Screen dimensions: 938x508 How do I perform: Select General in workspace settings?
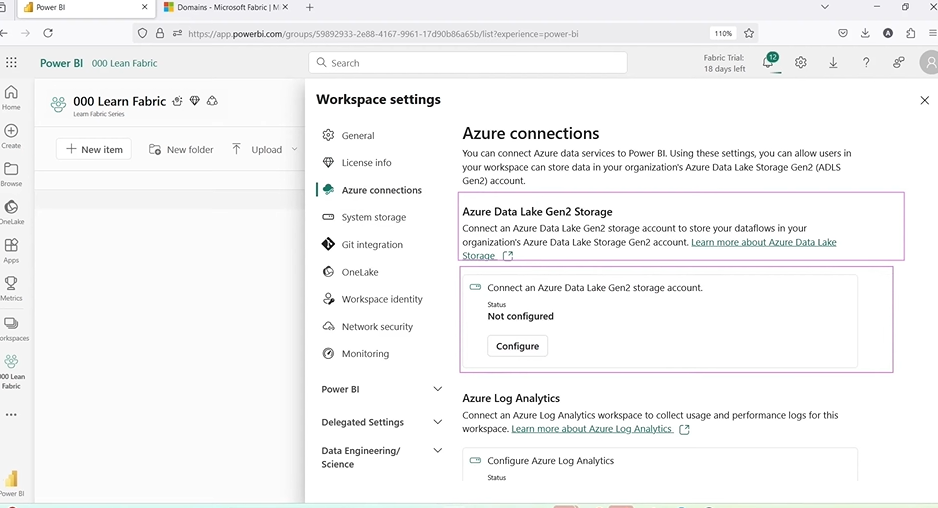coord(357,135)
